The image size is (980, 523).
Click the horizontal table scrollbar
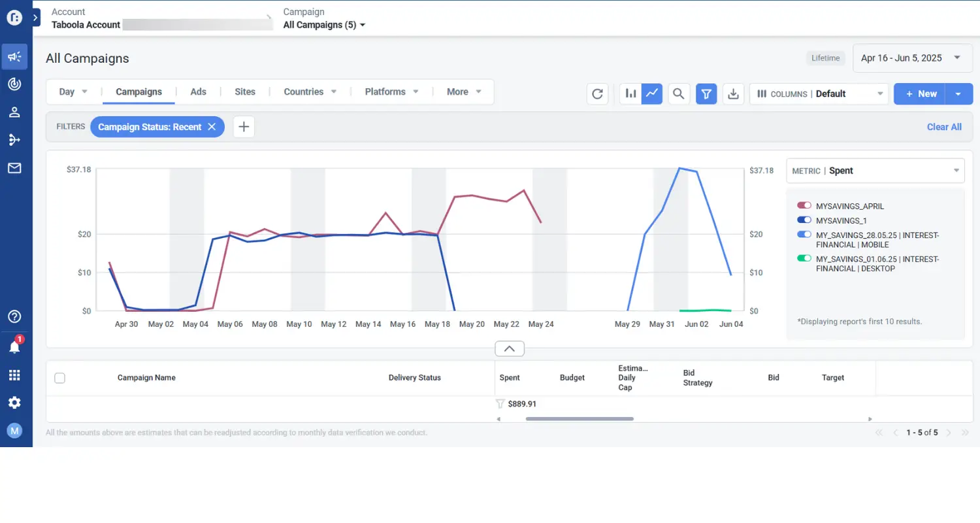tap(579, 418)
